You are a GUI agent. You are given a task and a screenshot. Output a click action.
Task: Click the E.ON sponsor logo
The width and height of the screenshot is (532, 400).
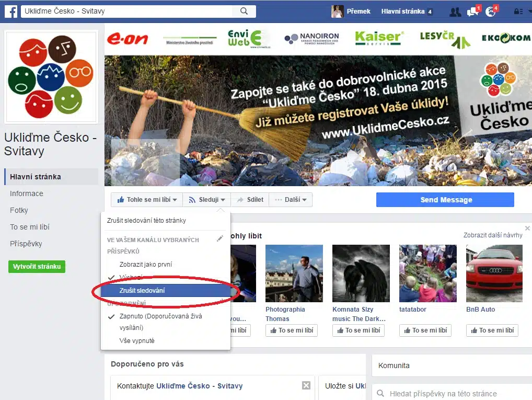click(x=128, y=39)
